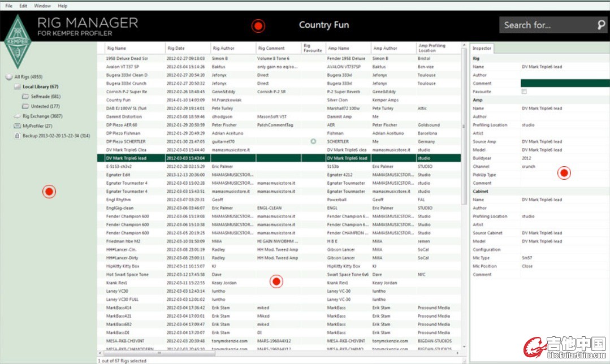The image size is (610, 364).
Task: Select Selfmade (681) folder
Action: tap(46, 97)
